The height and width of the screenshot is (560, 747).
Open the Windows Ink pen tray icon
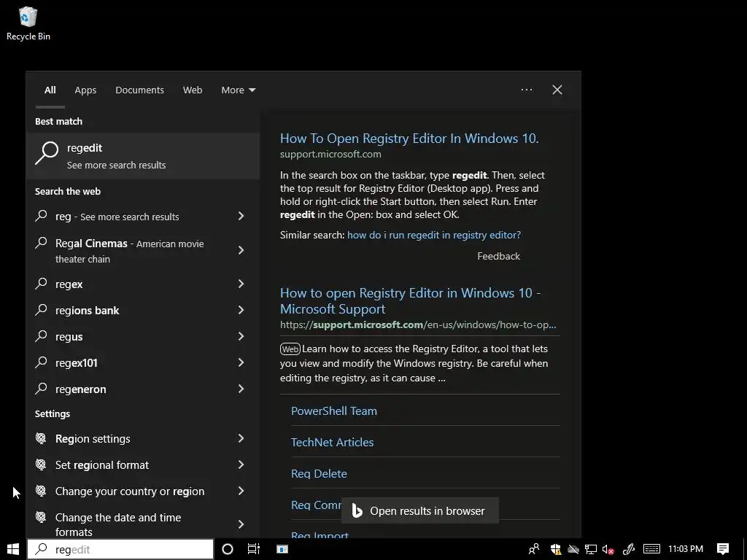[629, 549]
